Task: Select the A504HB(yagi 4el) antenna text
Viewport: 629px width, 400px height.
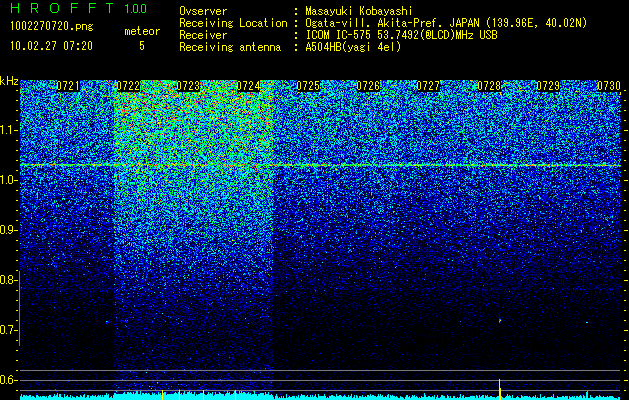Action: tap(353, 47)
